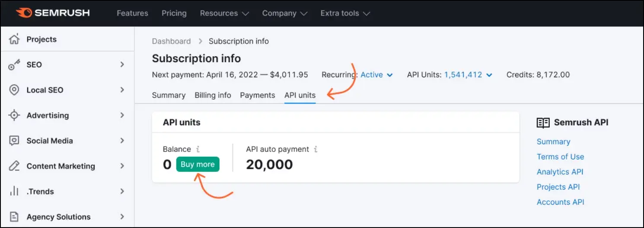The image size is (644, 228).
Task: Expand the .Trends sidebar chevron
Action: 122,191
